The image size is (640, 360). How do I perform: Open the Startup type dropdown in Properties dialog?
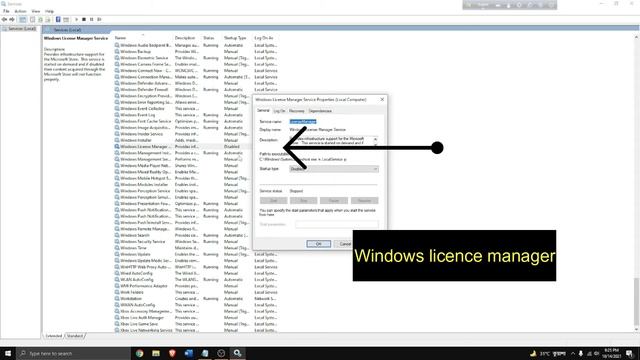[x=334, y=169]
